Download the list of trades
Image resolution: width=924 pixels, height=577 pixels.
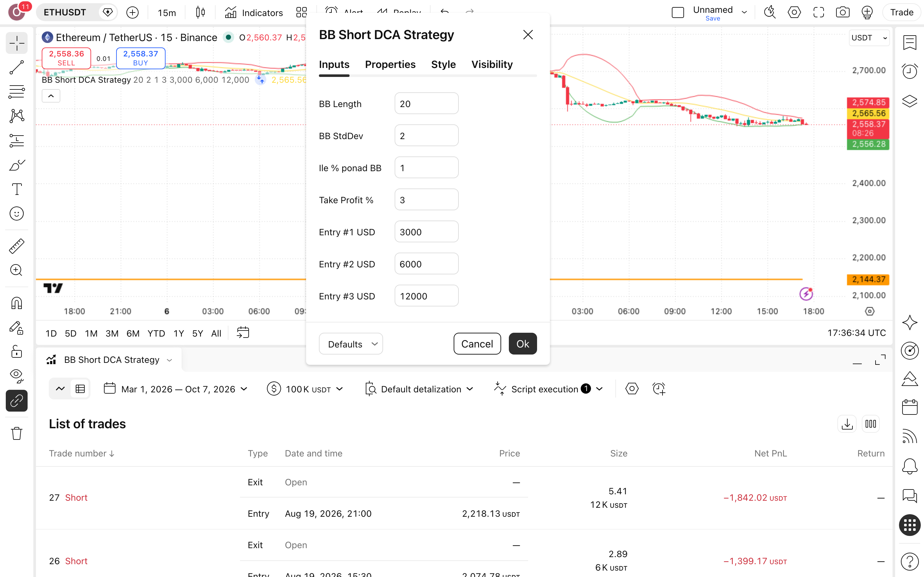pos(847,424)
